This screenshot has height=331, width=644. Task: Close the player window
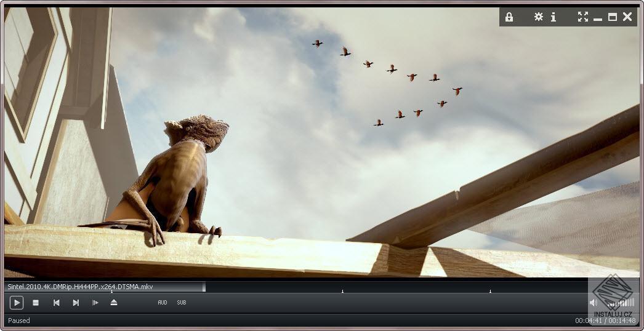627,17
